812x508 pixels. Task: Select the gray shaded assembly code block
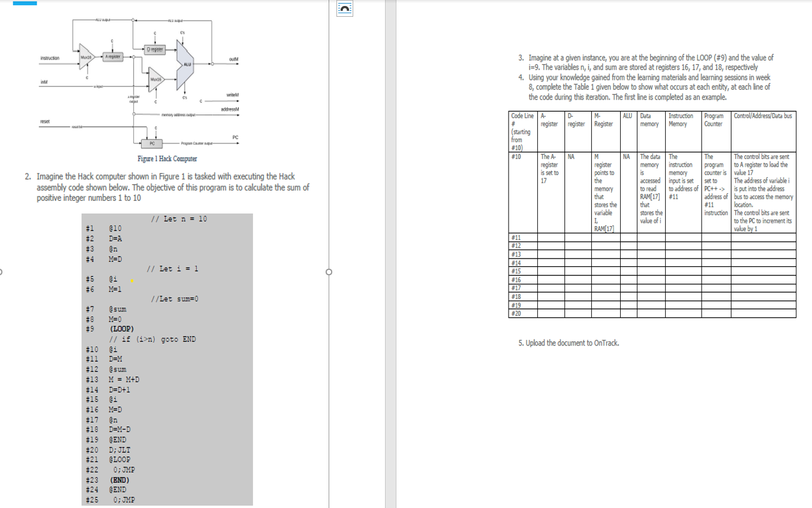tap(167, 360)
